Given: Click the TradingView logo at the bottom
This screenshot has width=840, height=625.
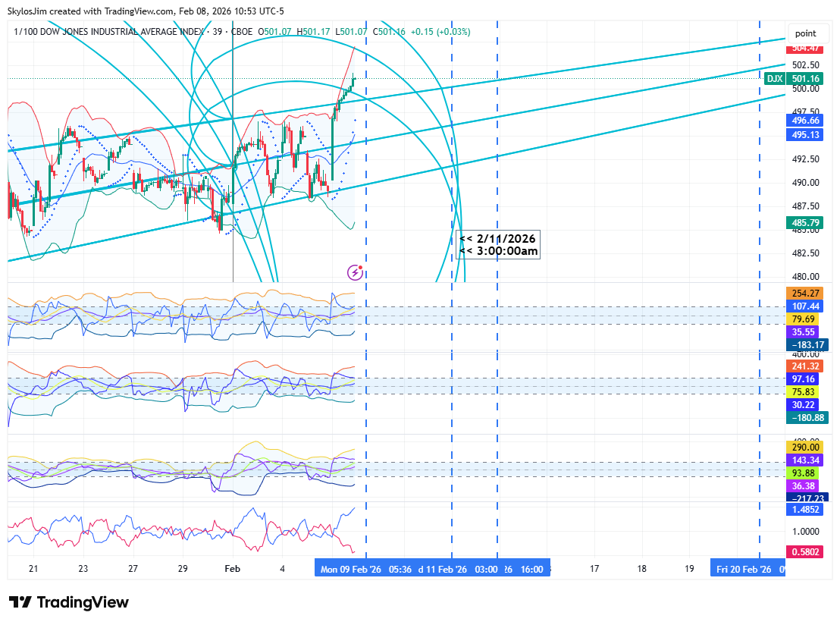Looking at the screenshot, I should click(69, 602).
